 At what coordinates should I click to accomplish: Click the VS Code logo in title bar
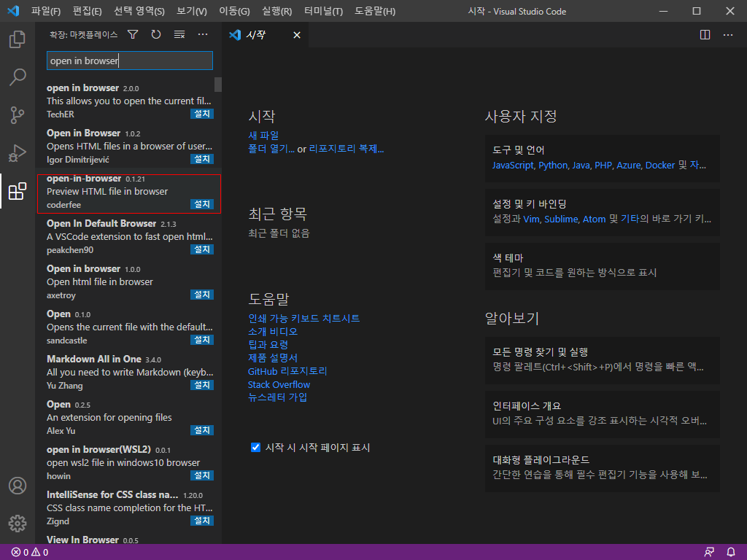pos(13,11)
